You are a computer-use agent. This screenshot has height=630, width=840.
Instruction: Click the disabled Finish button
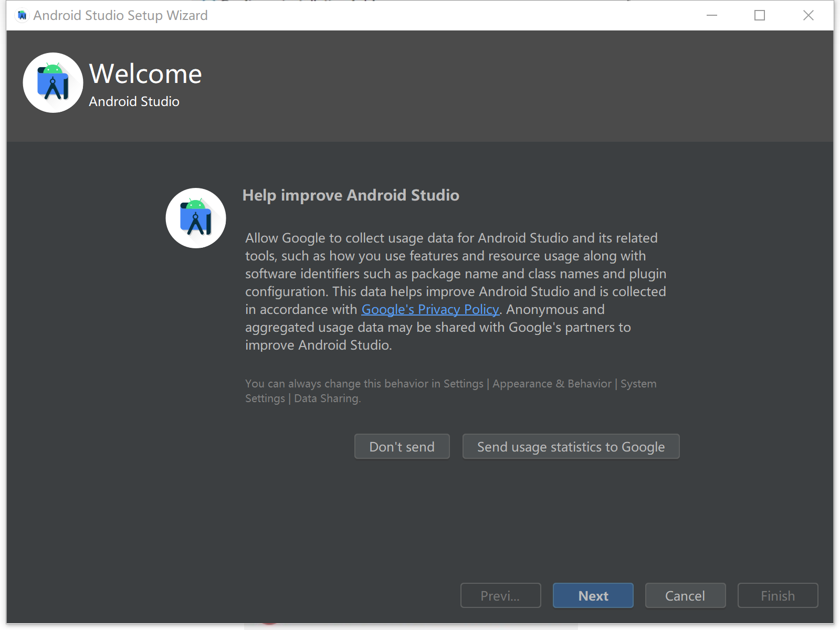tap(778, 596)
